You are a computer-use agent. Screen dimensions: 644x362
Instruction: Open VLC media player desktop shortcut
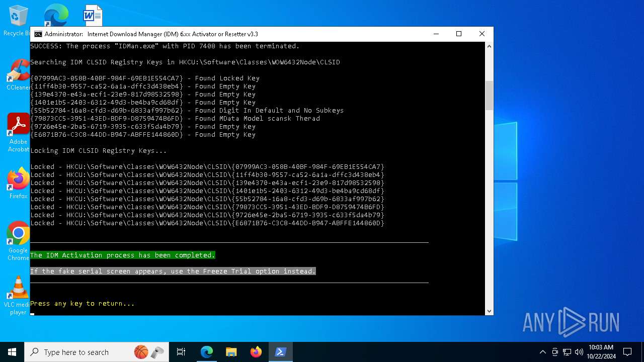(x=18, y=296)
